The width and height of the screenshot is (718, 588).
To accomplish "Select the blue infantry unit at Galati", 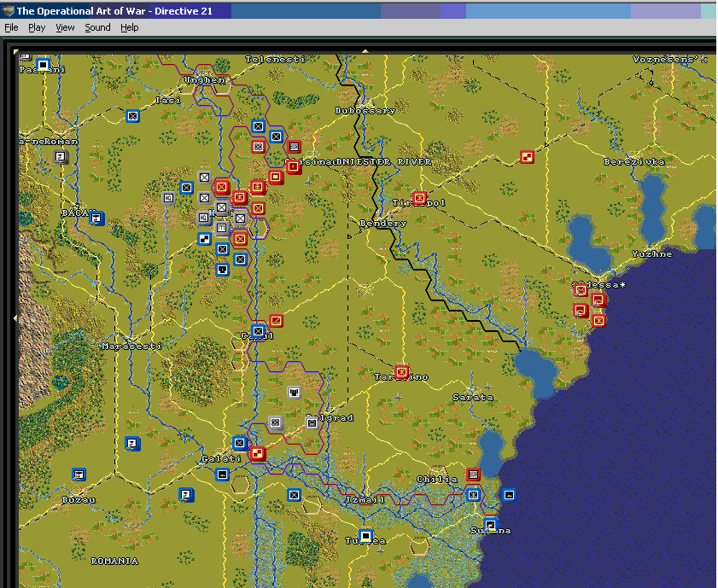I will (240, 443).
